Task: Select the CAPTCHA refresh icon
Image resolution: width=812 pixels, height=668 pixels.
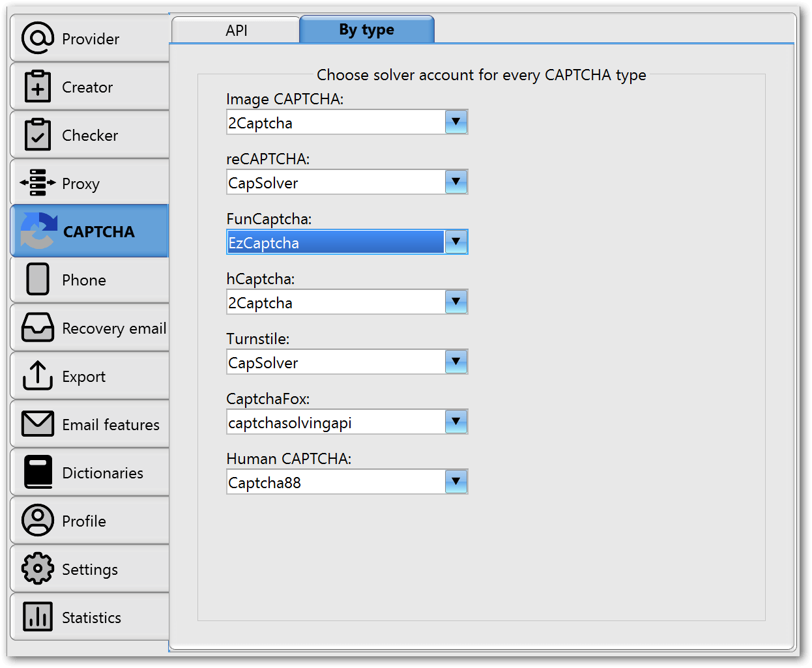Action: pyautogui.click(x=37, y=231)
